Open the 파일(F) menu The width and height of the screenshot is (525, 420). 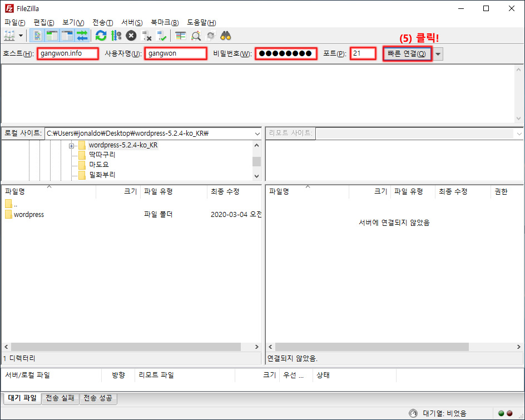(14, 22)
